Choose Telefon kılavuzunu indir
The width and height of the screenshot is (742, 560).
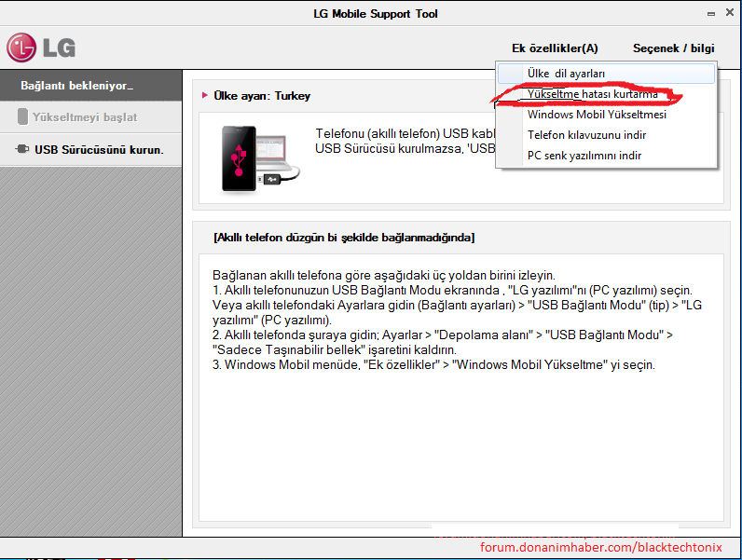click(606, 135)
